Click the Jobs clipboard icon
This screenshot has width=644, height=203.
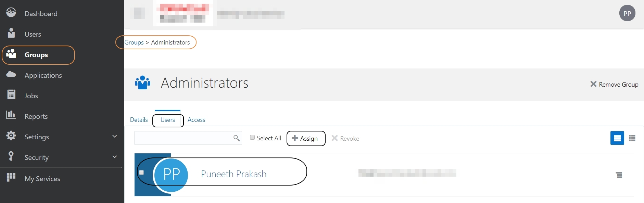click(11, 94)
